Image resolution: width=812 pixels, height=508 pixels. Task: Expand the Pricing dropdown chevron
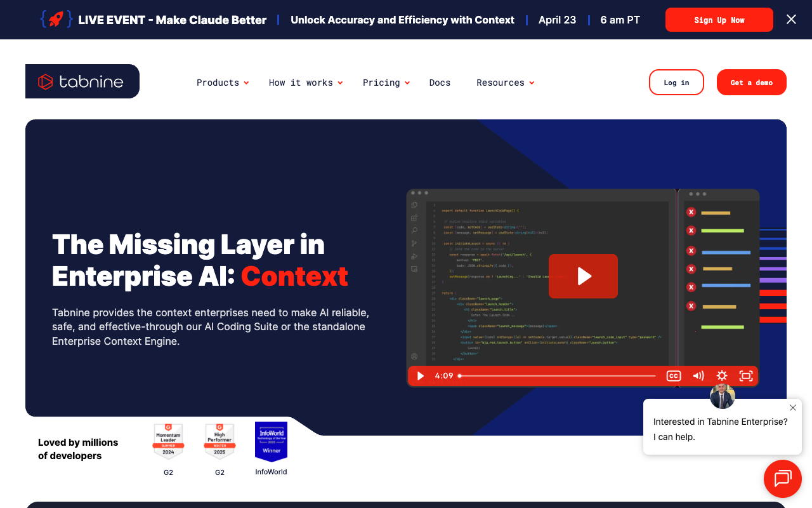407,83
